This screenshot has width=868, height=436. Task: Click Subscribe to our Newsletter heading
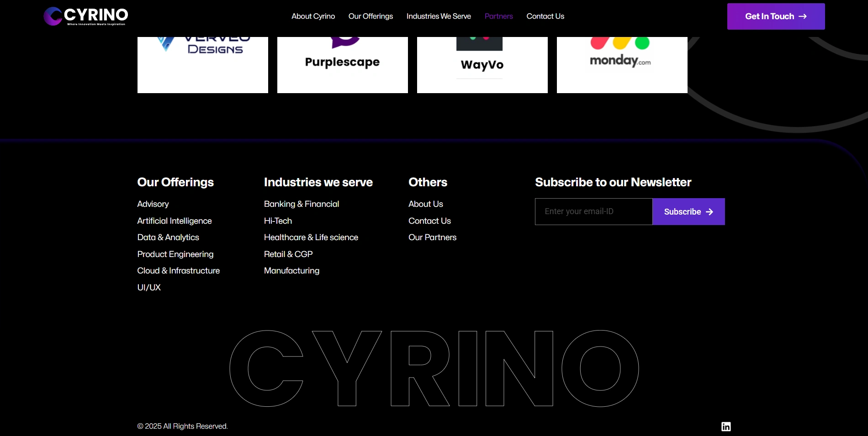pos(613,182)
